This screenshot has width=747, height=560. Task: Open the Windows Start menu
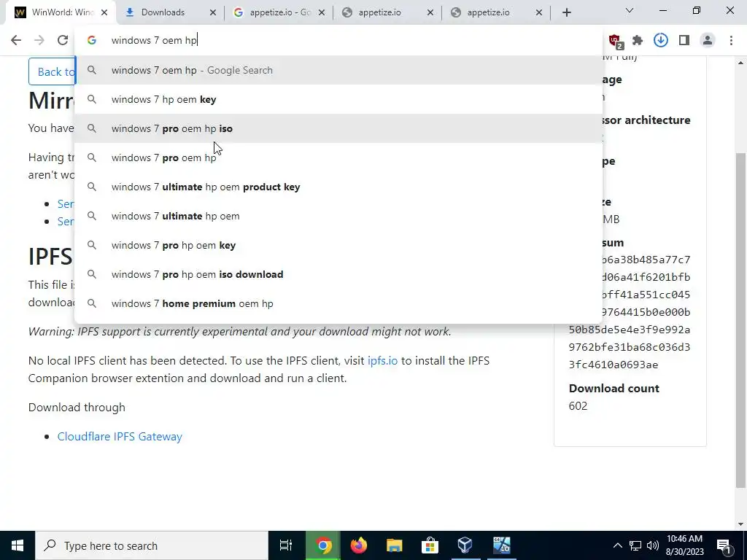click(x=18, y=545)
